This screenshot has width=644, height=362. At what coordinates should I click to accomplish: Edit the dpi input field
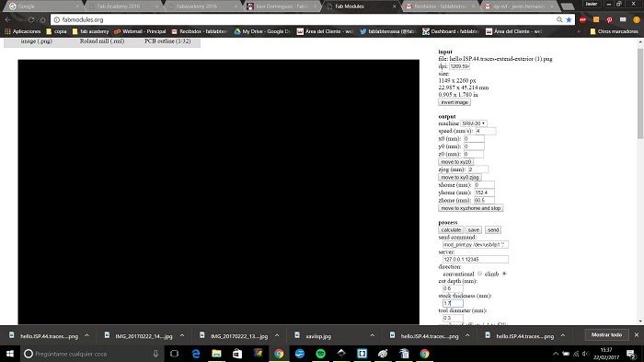point(459,66)
